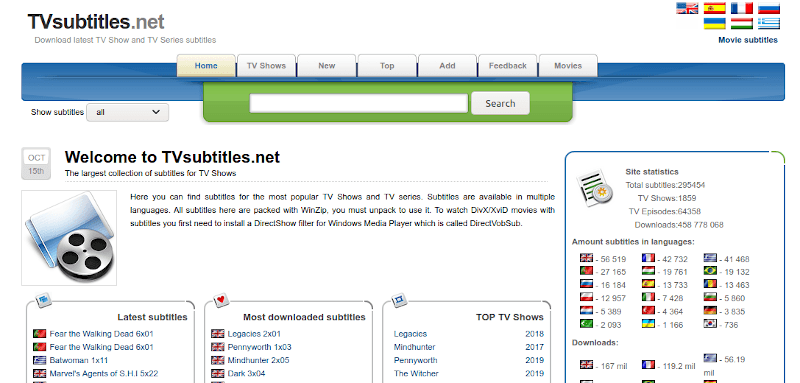Click the flag before Mindhunter 2x05
Viewport: 800px width, 383px height.
click(x=217, y=360)
